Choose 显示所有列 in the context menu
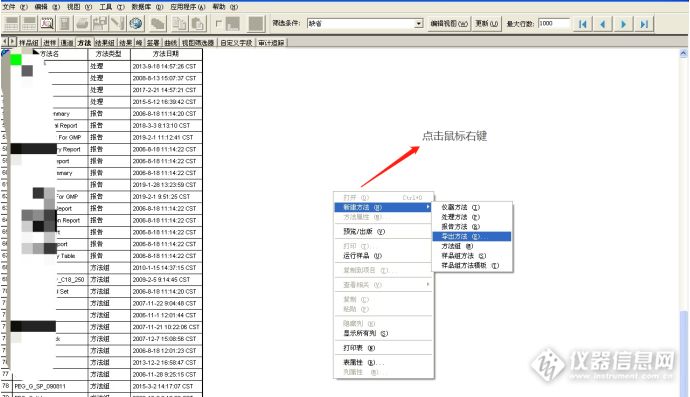The image size is (690, 397). pos(383,333)
